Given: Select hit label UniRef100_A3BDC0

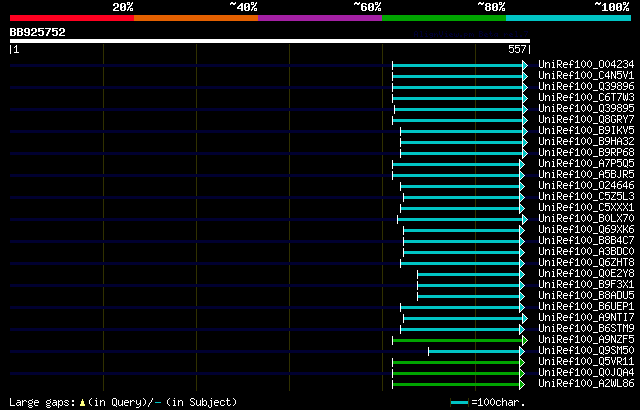Looking at the screenshot, I should 586,252.
